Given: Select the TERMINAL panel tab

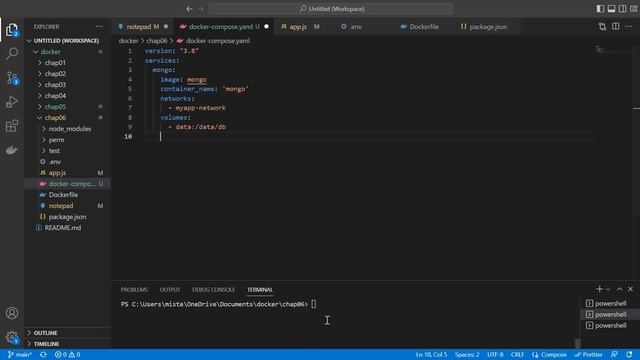Looking at the screenshot, I should pyautogui.click(x=260, y=289).
